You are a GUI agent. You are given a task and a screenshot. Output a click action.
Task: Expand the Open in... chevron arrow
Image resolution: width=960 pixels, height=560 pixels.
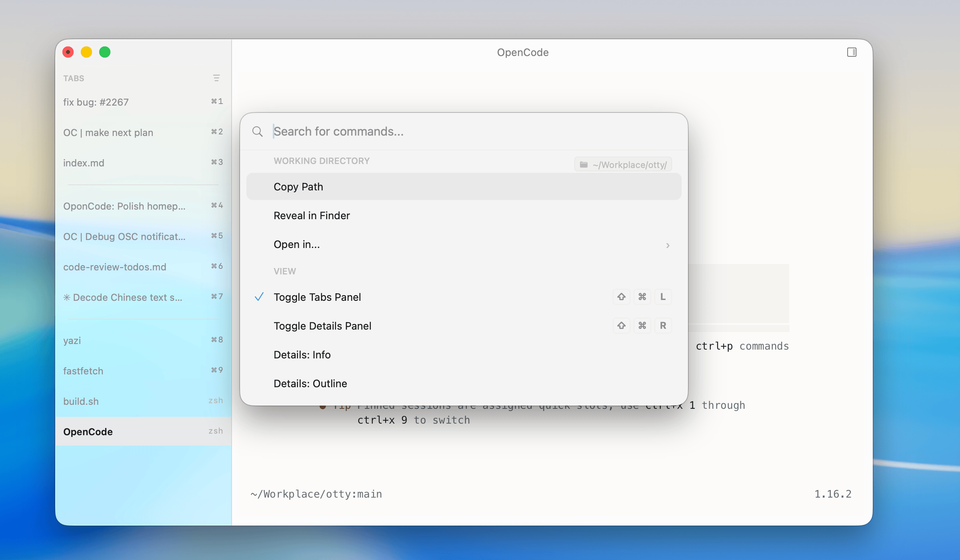click(668, 245)
